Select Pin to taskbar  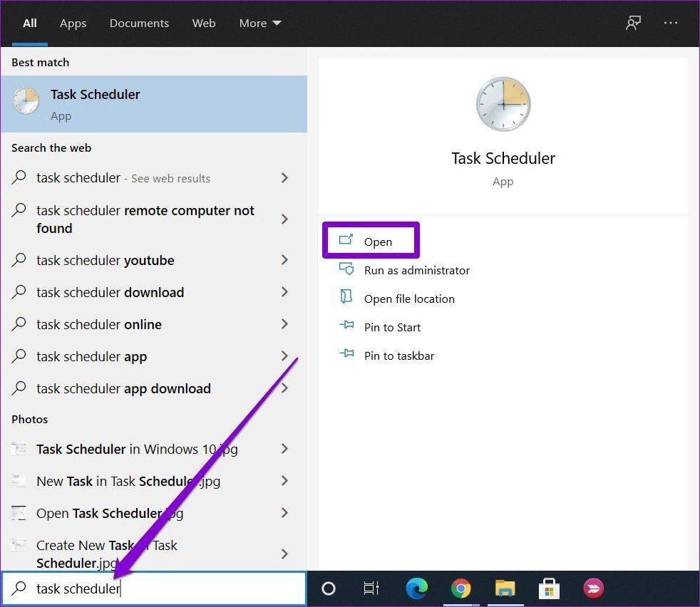(x=398, y=356)
